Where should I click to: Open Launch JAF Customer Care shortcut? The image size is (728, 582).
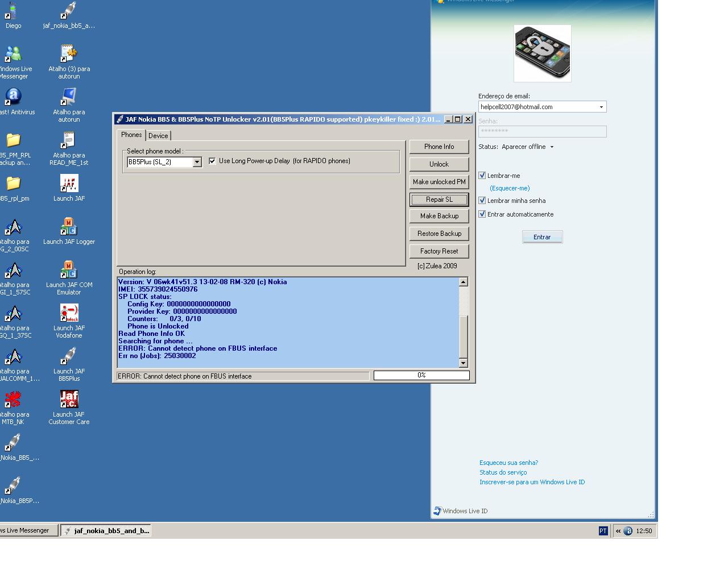tap(69, 408)
